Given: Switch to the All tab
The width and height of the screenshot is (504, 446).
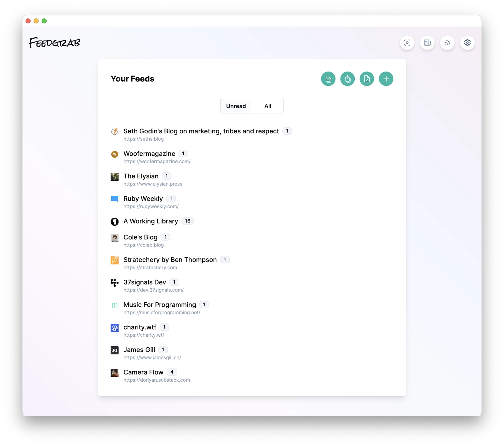Looking at the screenshot, I should (x=267, y=106).
